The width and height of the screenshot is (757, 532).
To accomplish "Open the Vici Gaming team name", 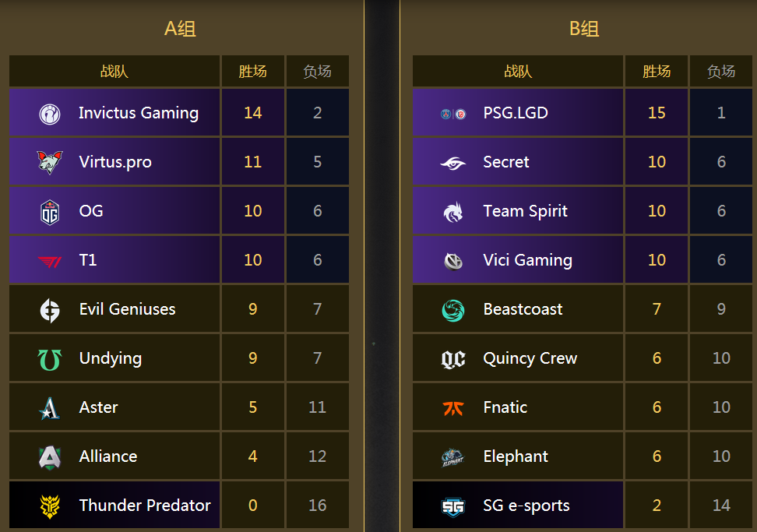I will (x=528, y=260).
